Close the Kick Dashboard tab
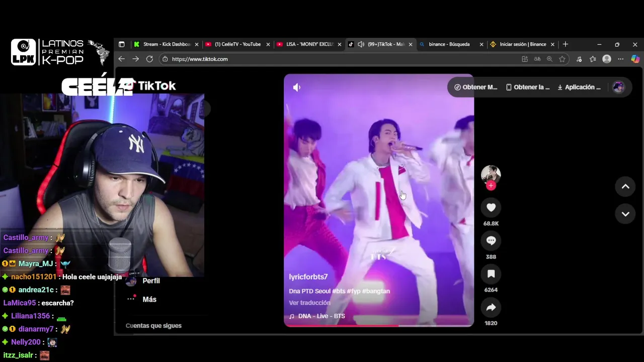 (196, 44)
